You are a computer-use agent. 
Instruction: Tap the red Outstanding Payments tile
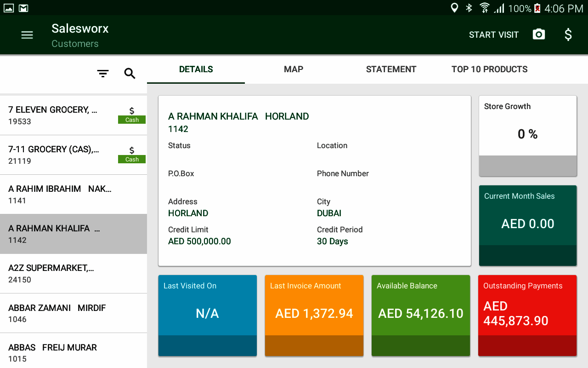(527, 315)
